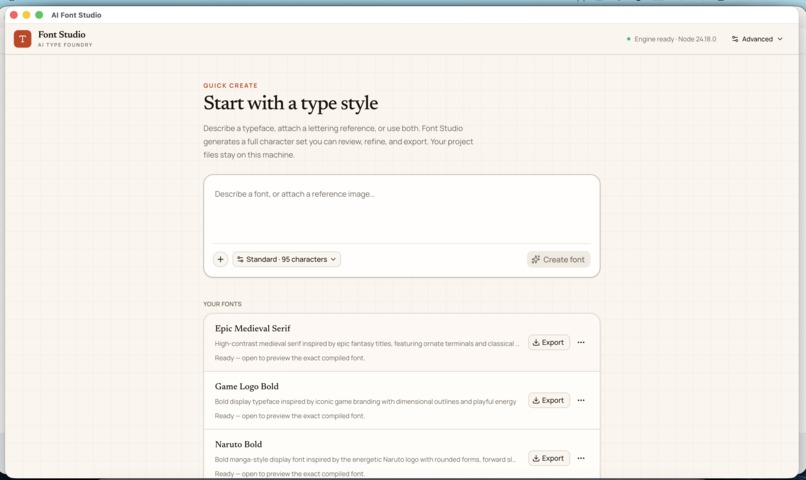Open more options for Naruto Bold

581,458
